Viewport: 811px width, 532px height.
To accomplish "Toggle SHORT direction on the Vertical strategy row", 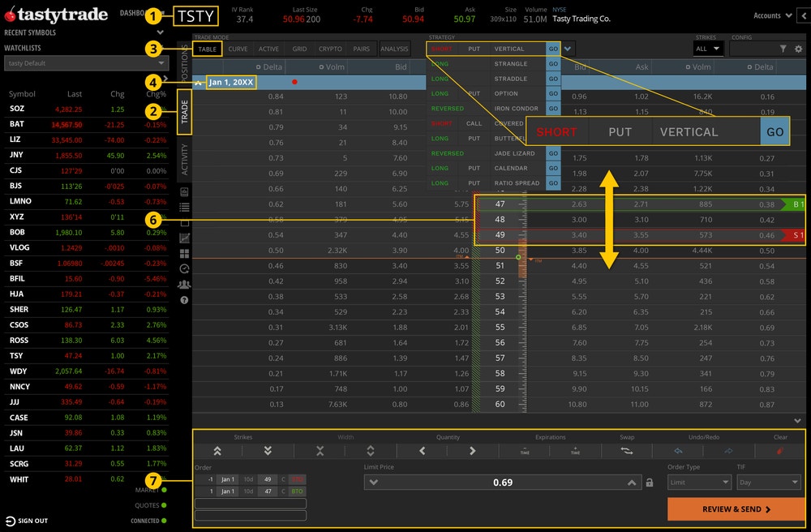I will click(442, 49).
